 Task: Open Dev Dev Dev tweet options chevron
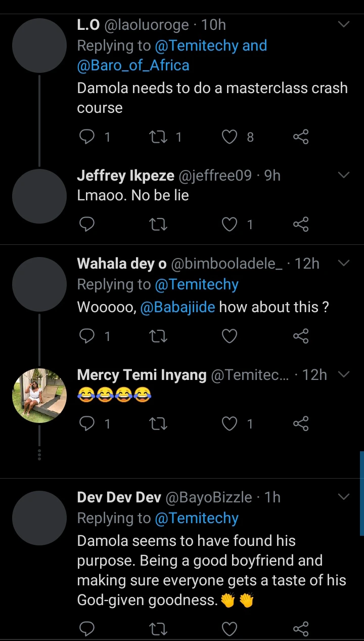pos(343,497)
